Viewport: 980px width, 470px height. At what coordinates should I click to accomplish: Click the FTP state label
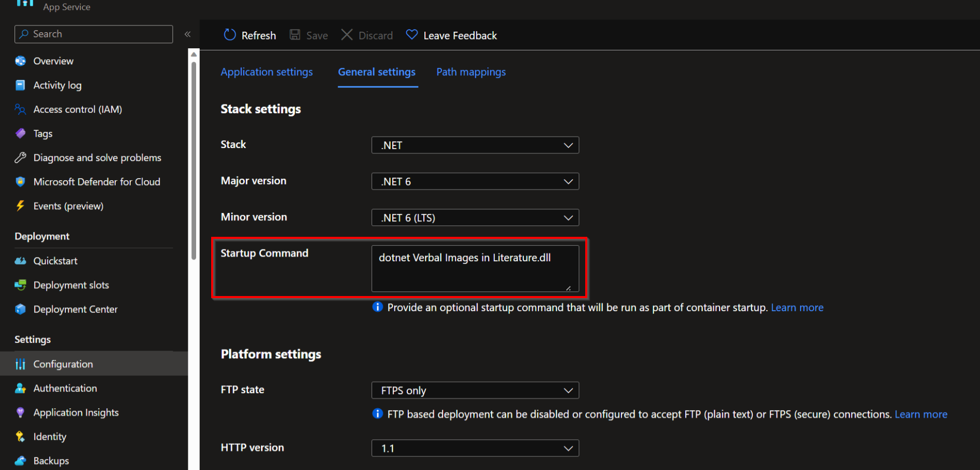point(242,390)
